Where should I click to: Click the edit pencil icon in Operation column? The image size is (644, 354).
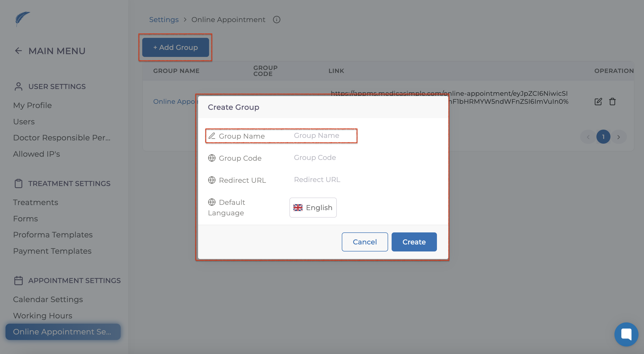point(598,102)
